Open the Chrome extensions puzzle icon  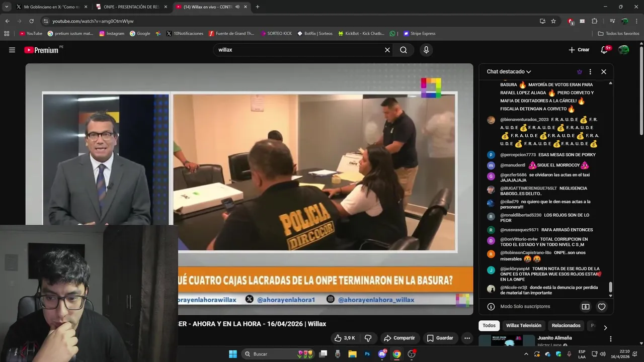click(594, 21)
